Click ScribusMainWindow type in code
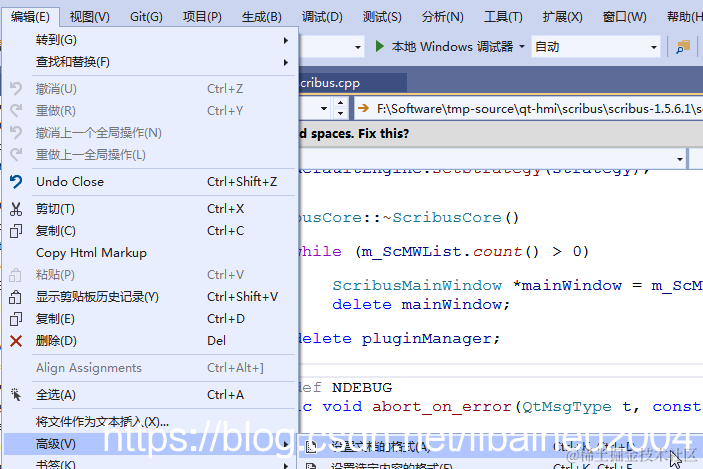This screenshot has width=703, height=469. [417, 285]
